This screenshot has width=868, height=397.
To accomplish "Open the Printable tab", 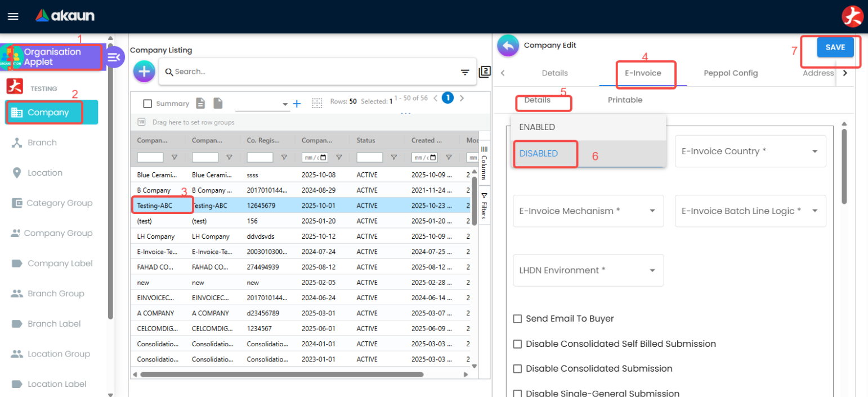I will [625, 100].
